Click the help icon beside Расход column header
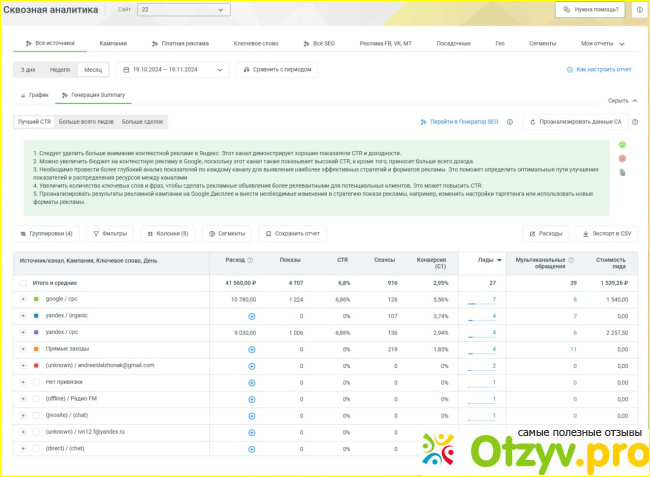This screenshot has width=650, height=477. click(250, 259)
